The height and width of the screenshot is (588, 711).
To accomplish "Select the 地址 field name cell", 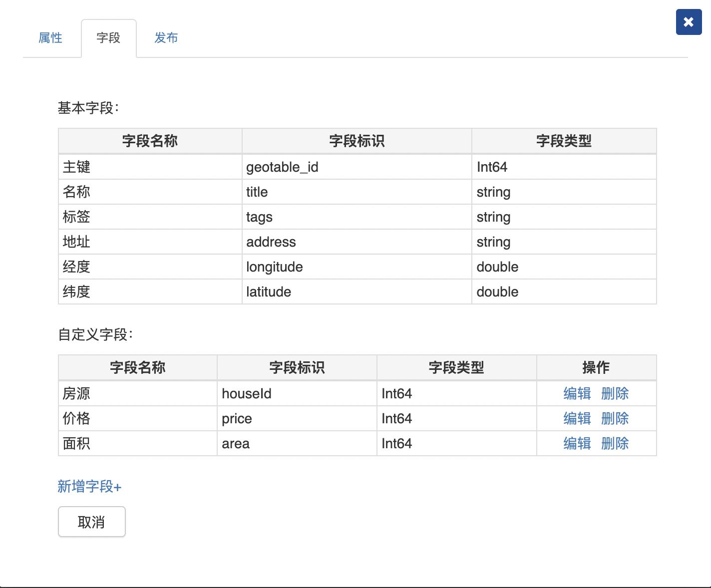I will click(x=150, y=242).
